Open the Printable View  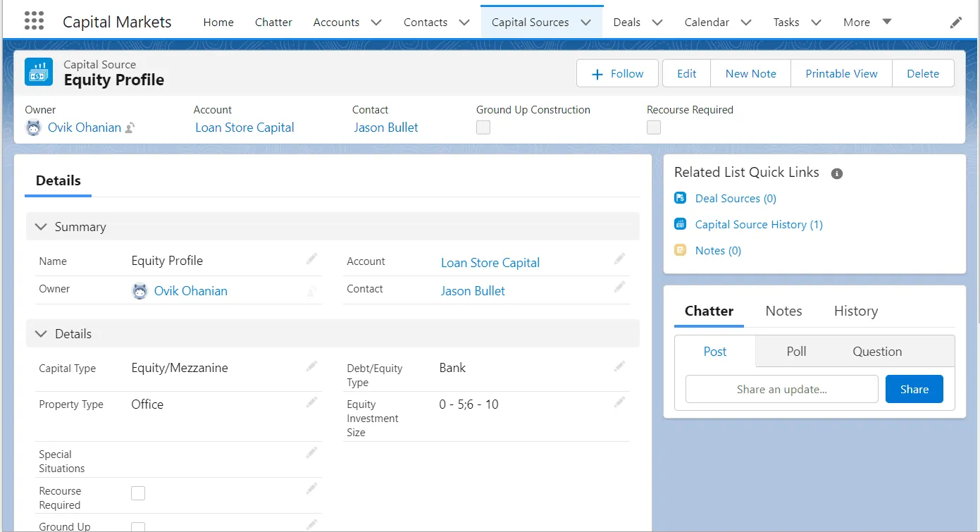841,73
